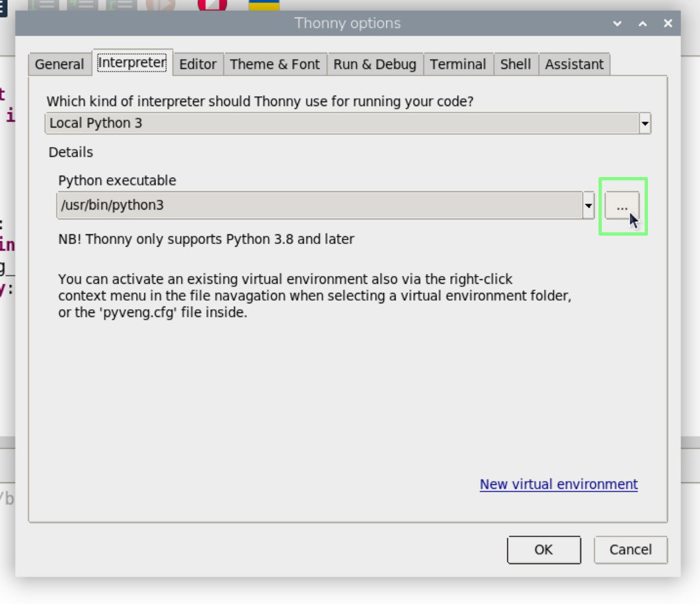Open the Theme & Font tab
Image resolution: width=700 pixels, height=604 pixels.
275,64
